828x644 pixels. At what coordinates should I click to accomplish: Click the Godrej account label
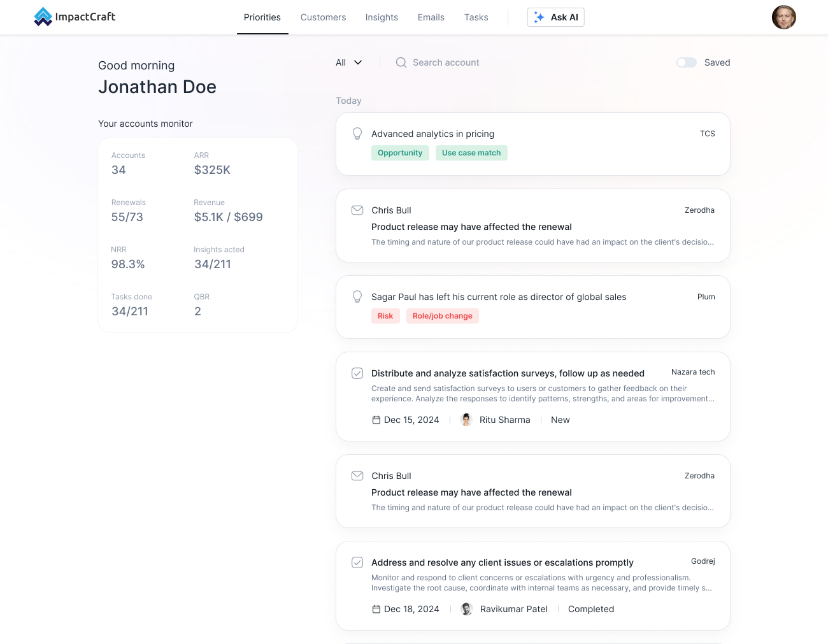pyautogui.click(x=703, y=561)
